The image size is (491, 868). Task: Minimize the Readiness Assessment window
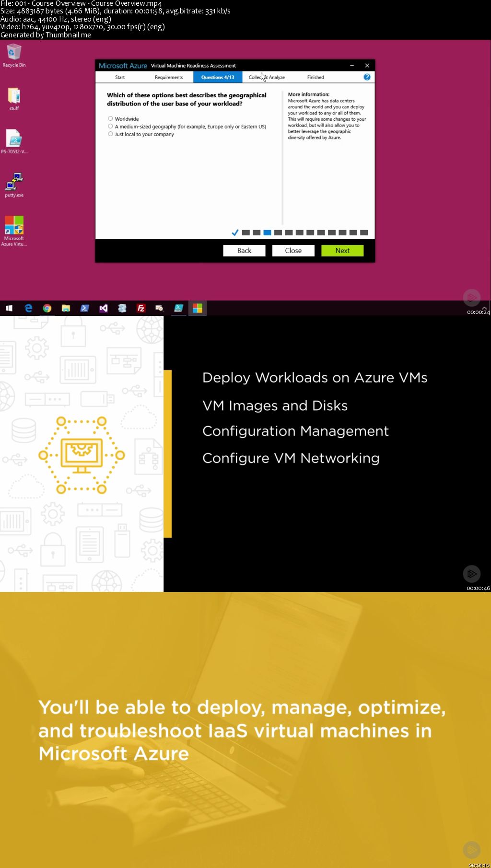(x=352, y=66)
